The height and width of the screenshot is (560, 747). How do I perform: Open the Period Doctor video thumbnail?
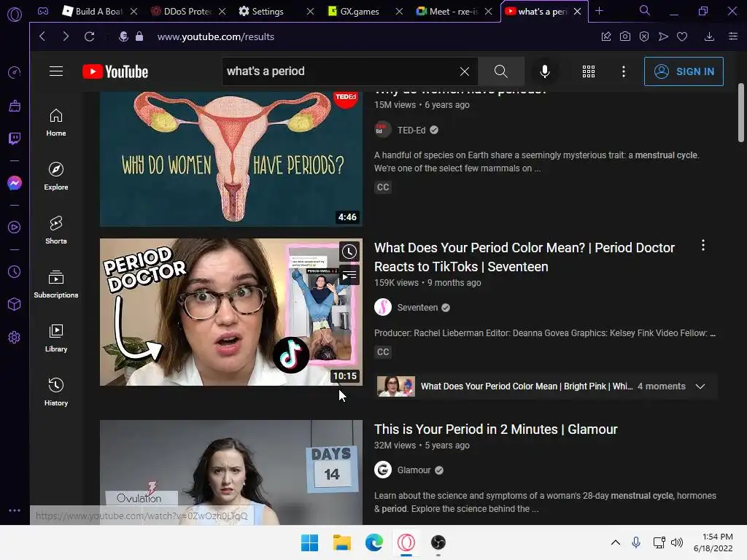click(231, 312)
